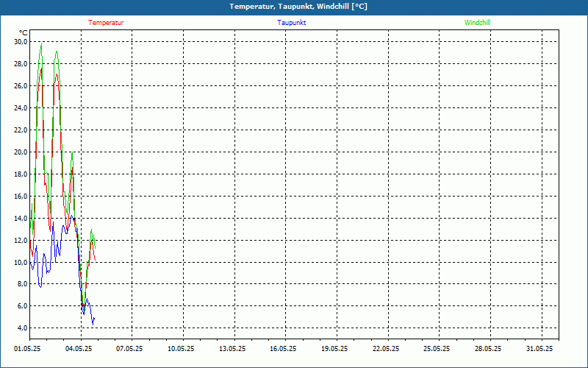588x368 pixels.
Task: Click the 22,0 y-axis value
Action: [21, 130]
